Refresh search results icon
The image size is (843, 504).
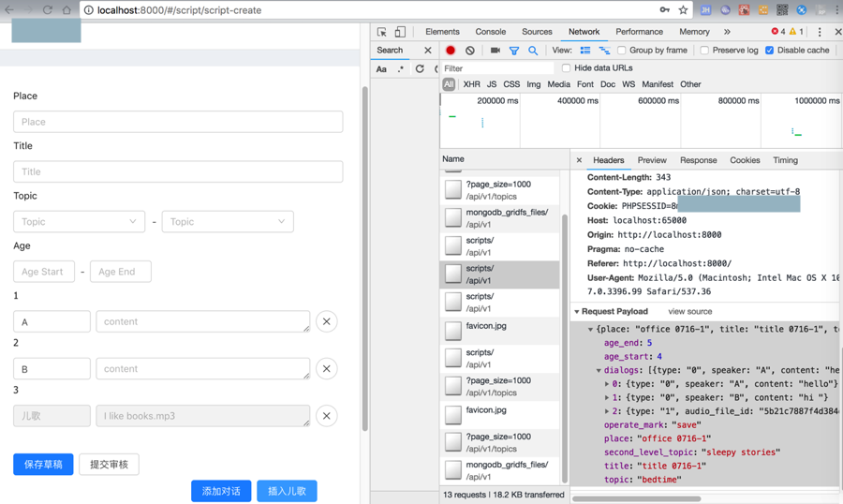point(420,68)
